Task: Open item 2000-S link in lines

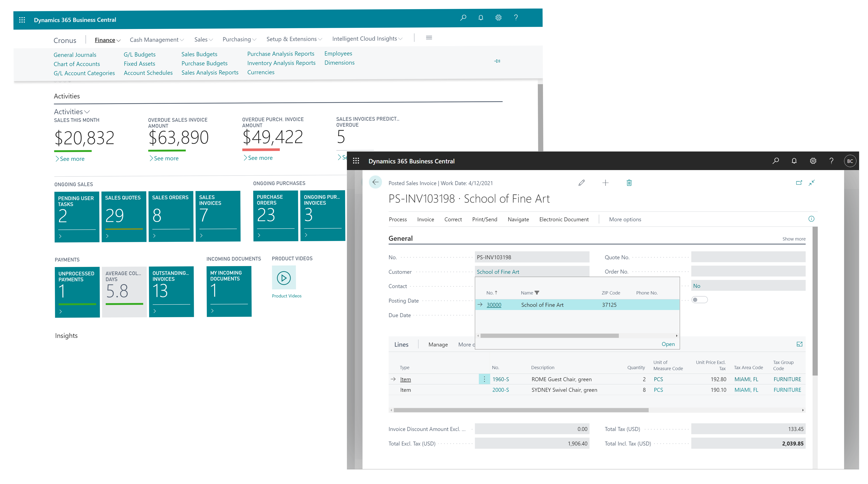Action: (501, 390)
